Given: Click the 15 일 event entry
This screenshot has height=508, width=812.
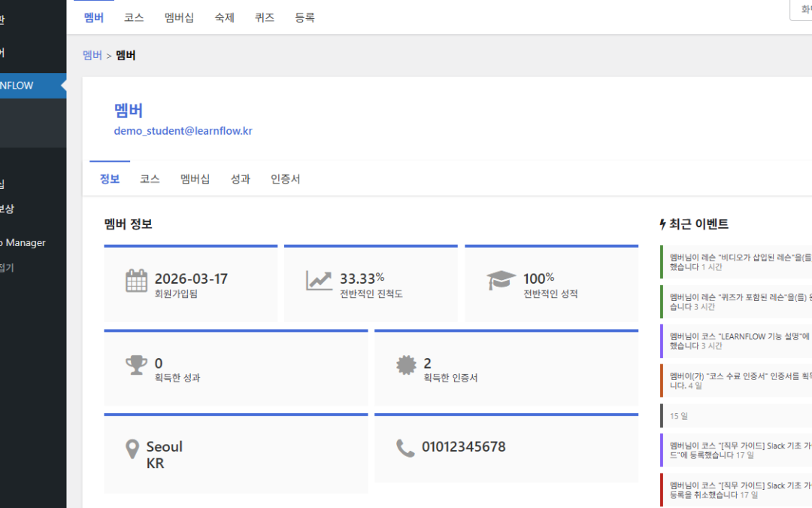Looking at the screenshot, I should [x=736, y=415].
